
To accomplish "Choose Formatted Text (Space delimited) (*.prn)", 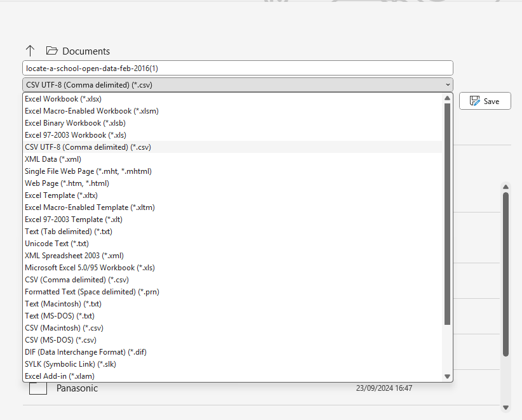I will click(233, 292).
